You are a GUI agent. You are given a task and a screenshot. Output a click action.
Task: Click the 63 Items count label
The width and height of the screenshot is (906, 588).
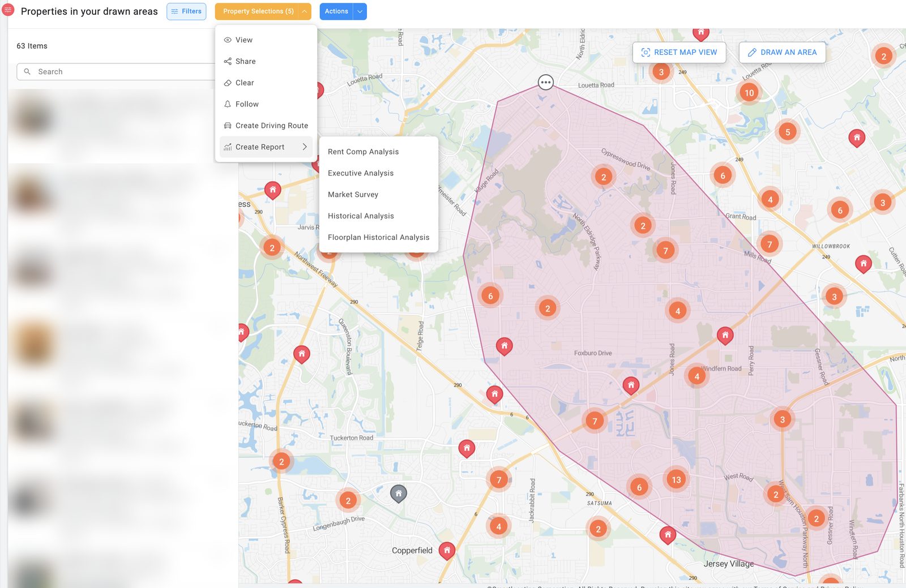[x=32, y=46]
